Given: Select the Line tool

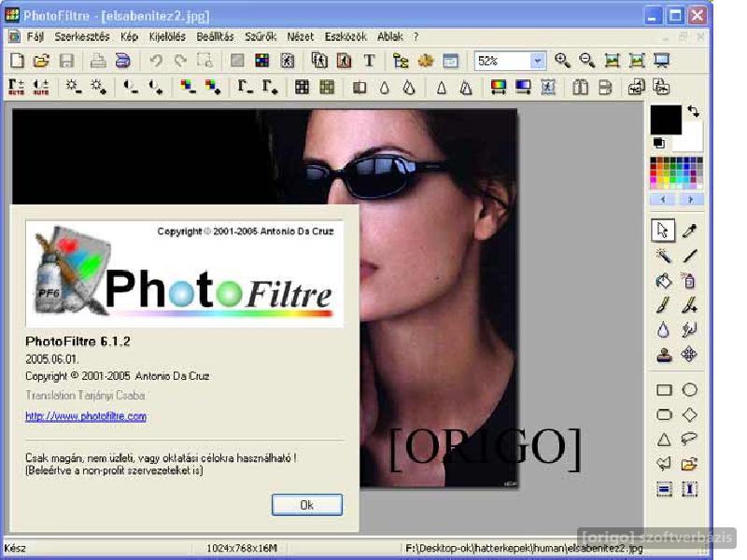Looking at the screenshot, I should click(689, 256).
